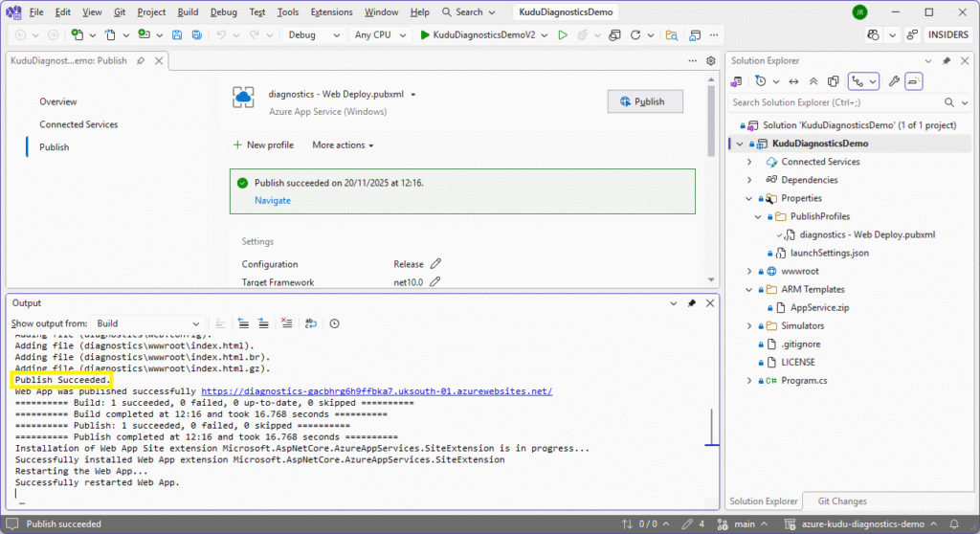Click pending changes pencil count 4

click(x=693, y=524)
